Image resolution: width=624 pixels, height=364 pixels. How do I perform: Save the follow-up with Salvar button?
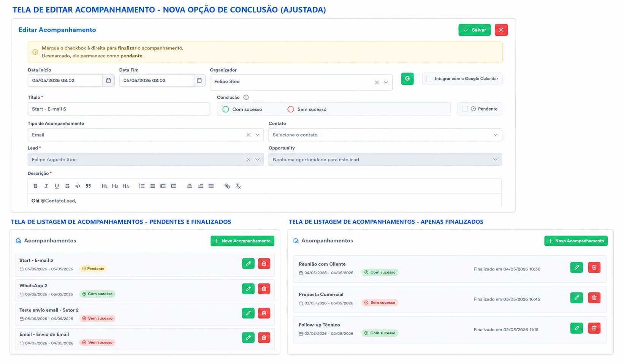coord(475,30)
